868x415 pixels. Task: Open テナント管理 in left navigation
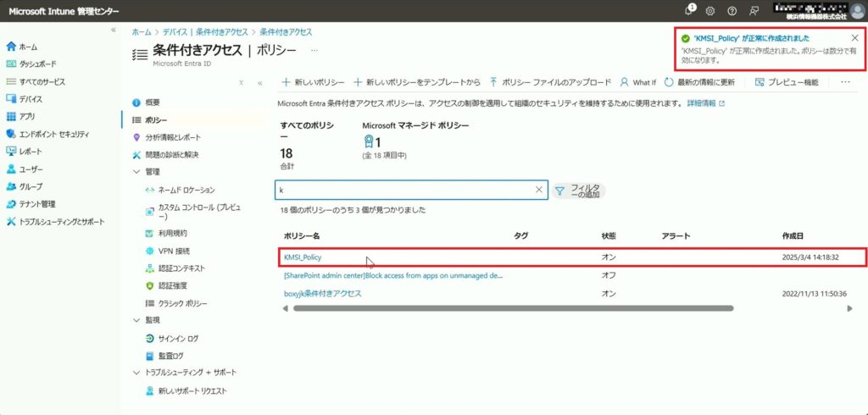point(31,204)
